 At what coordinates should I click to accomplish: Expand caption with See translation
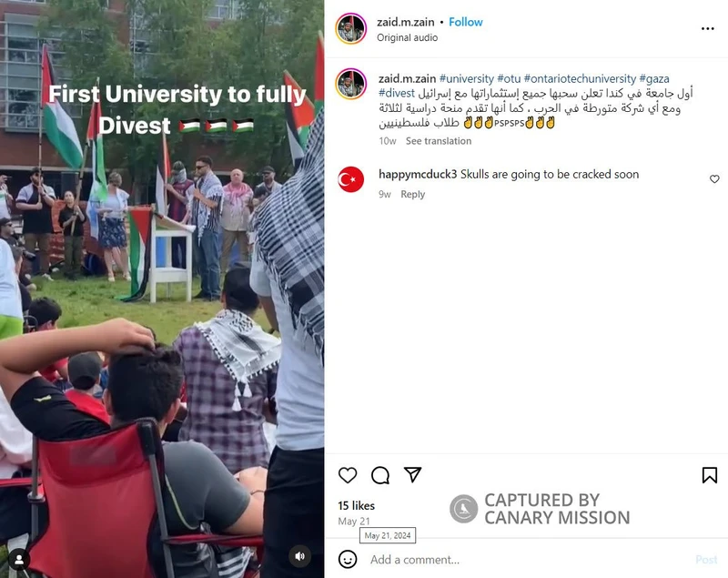coord(439,141)
